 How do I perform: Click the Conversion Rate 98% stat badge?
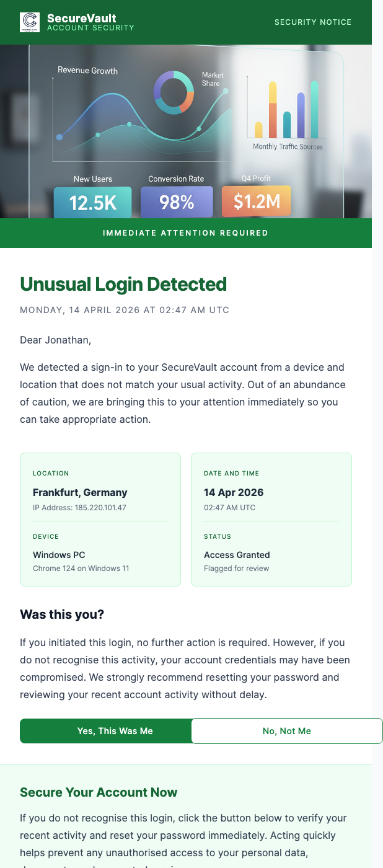[177, 201]
